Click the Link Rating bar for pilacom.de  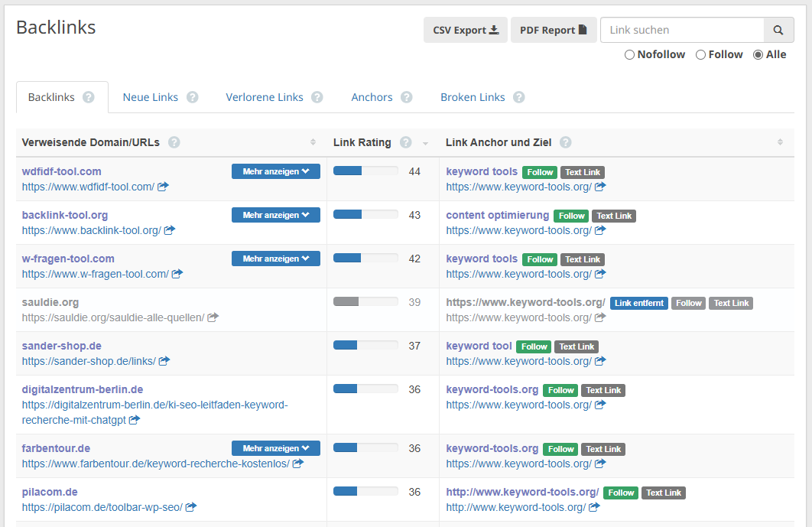tap(365, 491)
